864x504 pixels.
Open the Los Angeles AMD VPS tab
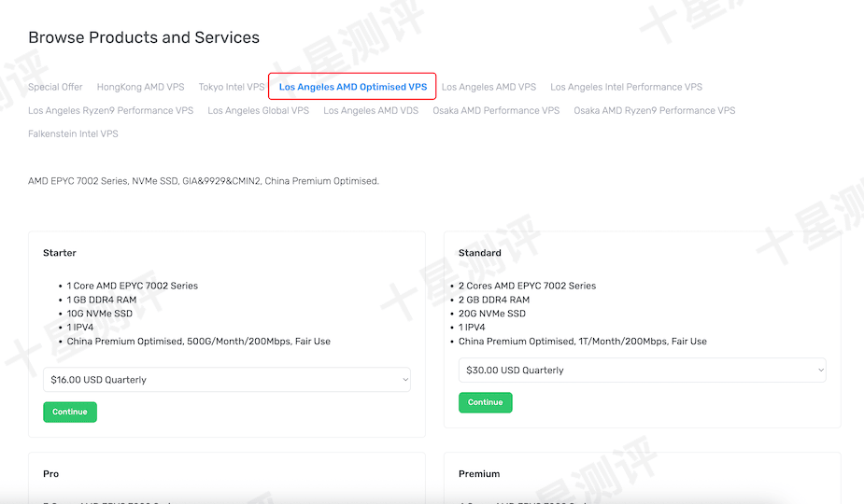click(x=489, y=87)
